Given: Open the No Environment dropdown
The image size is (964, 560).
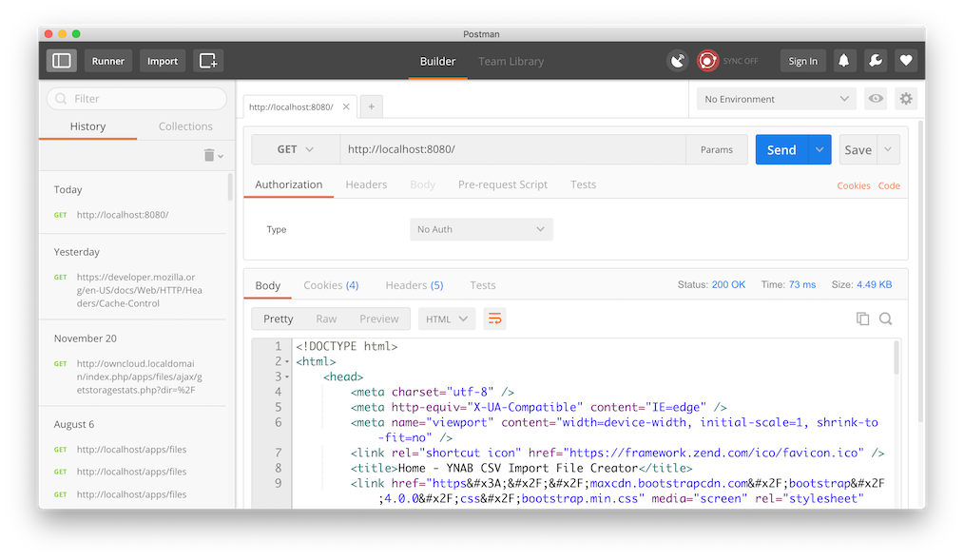Looking at the screenshot, I should [x=777, y=98].
